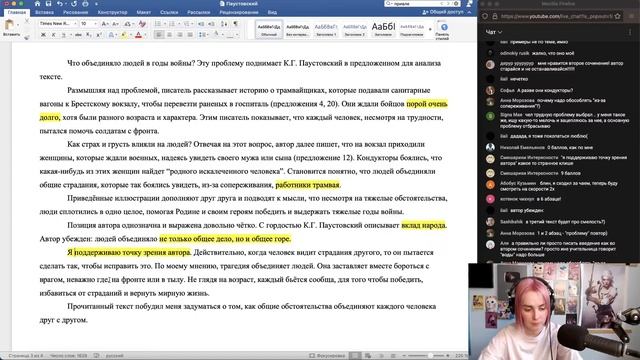The image size is (640, 360).
Task: Apply the Заголовок 1 style
Action: click(x=326, y=29)
